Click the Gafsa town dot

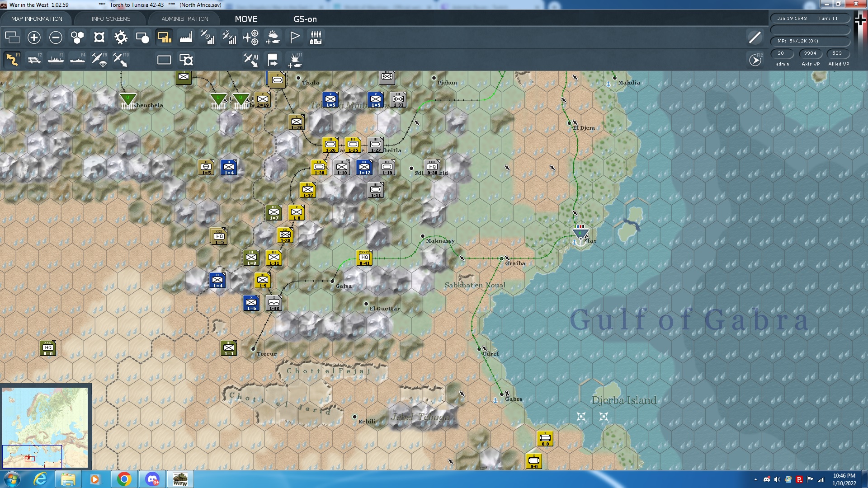[x=332, y=281]
